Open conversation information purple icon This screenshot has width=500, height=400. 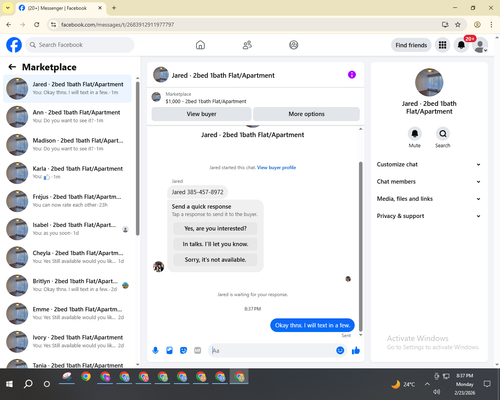click(x=352, y=75)
